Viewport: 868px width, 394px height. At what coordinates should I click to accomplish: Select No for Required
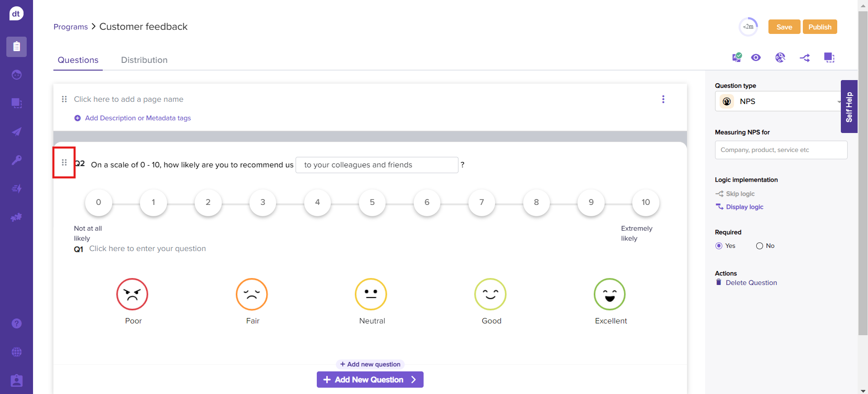[x=759, y=246]
